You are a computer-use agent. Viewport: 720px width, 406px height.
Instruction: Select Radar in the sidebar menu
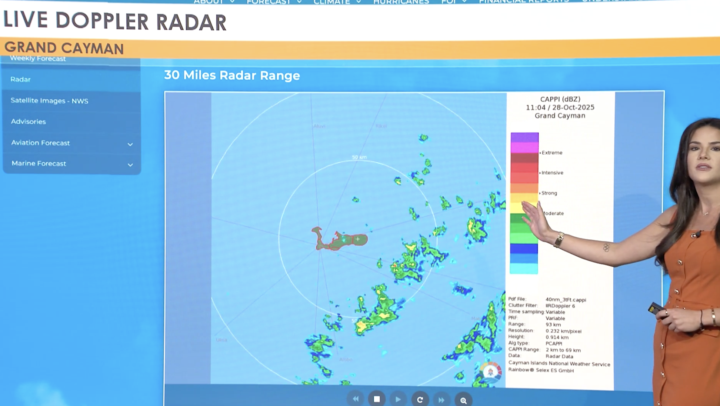[x=21, y=79]
